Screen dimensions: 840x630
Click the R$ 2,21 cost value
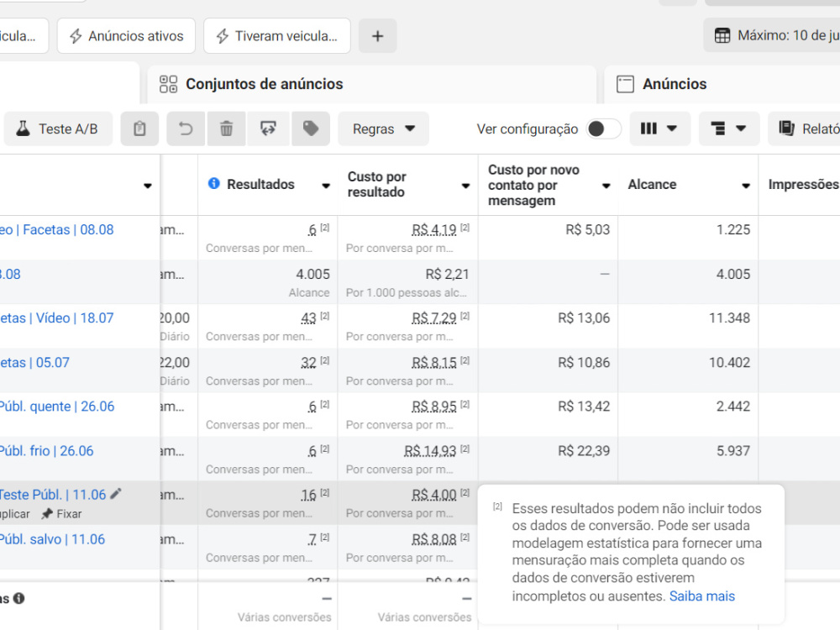[x=448, y=275]
